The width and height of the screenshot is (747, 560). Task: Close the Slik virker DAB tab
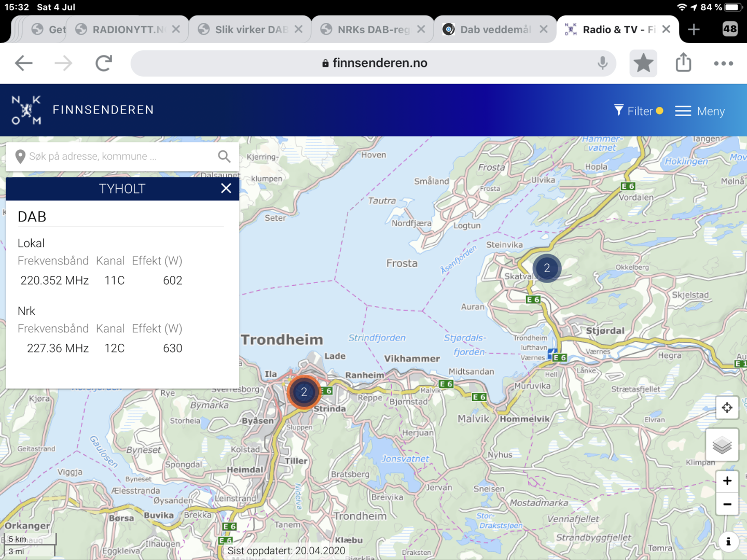299,30
